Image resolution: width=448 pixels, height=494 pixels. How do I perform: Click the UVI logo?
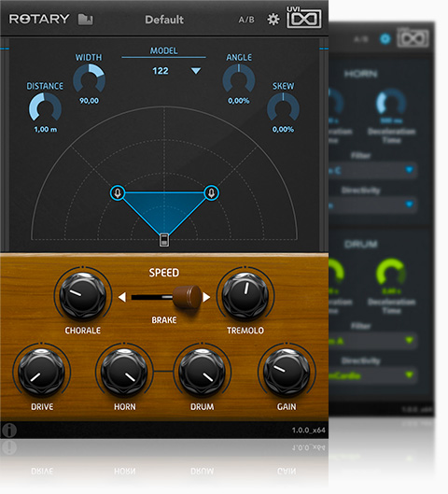303,18
